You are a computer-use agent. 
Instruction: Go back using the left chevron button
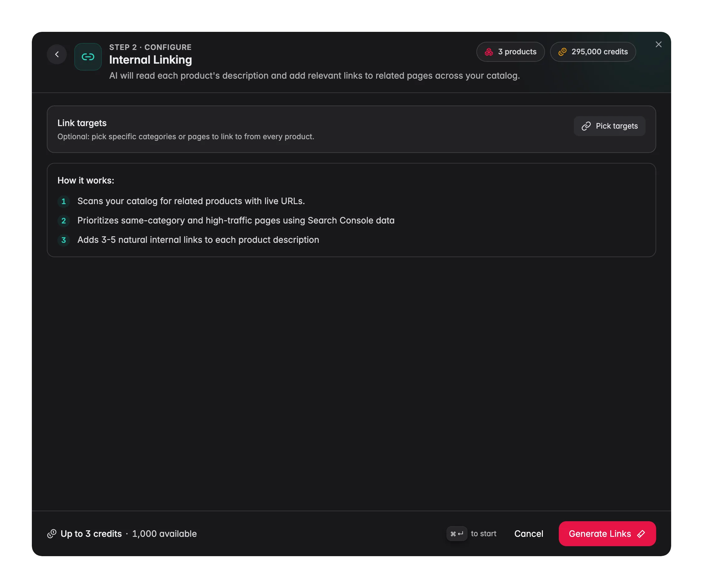(57, 54)
